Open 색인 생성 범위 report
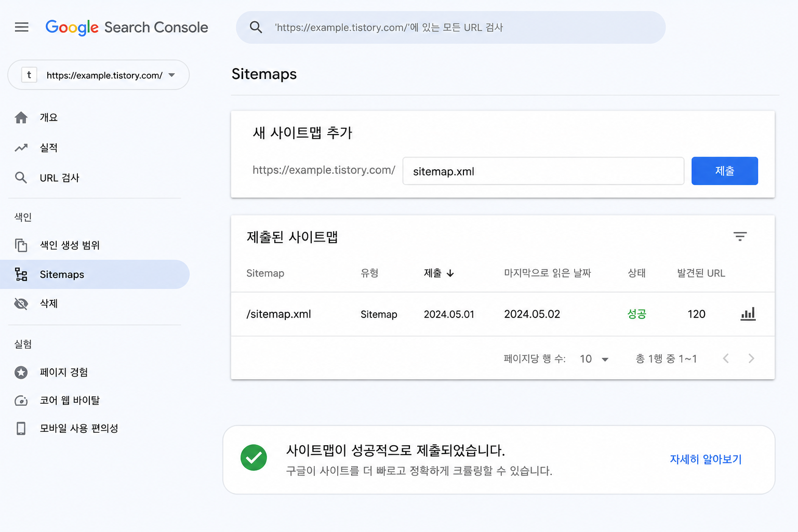The image size is (798, 532). [70, 245]
